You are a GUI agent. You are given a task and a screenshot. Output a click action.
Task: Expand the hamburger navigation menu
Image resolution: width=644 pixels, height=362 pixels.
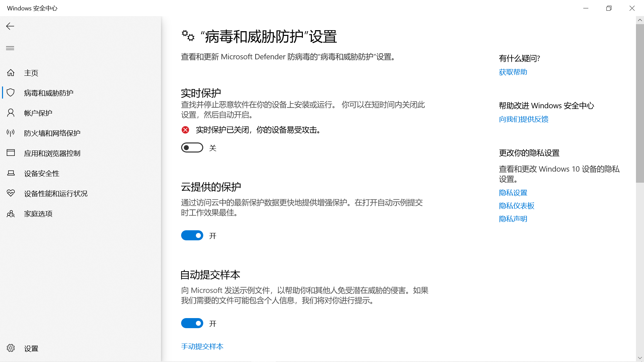[x=10, y=48]
